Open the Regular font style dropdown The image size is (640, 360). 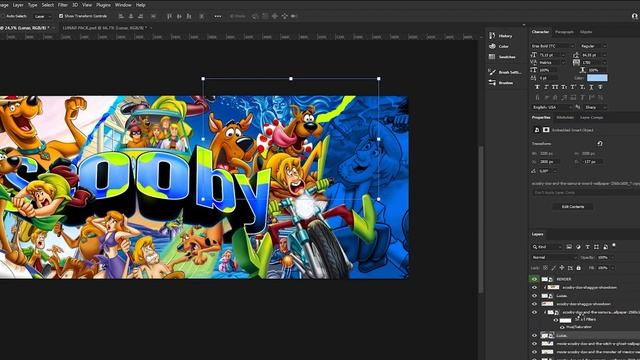click(593, 46)
